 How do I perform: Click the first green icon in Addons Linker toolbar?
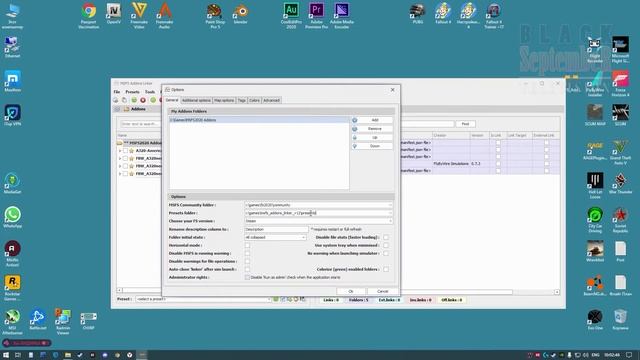pyautogui.click(x=134, y=100)
